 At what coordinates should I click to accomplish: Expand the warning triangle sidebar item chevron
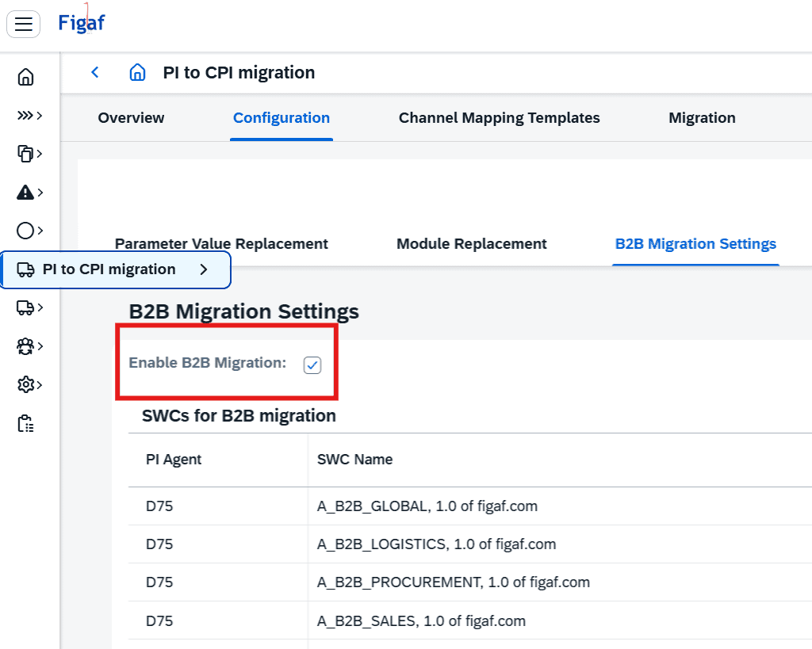[40, 192]
